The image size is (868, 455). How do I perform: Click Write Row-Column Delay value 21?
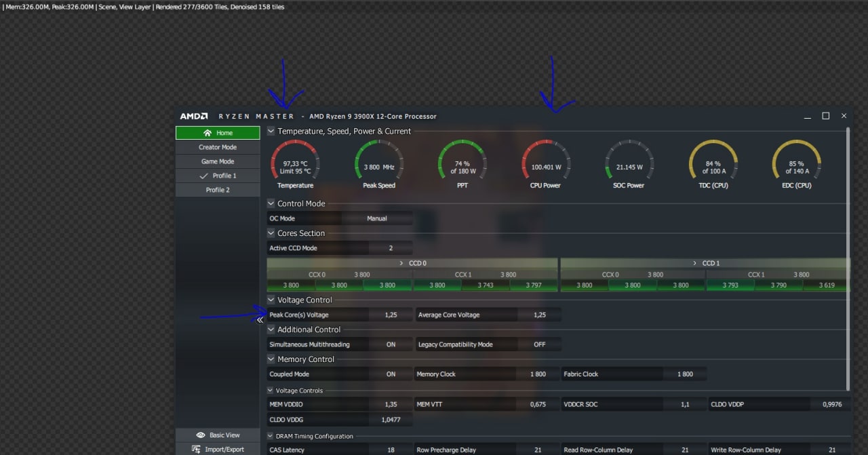[831, 450]
